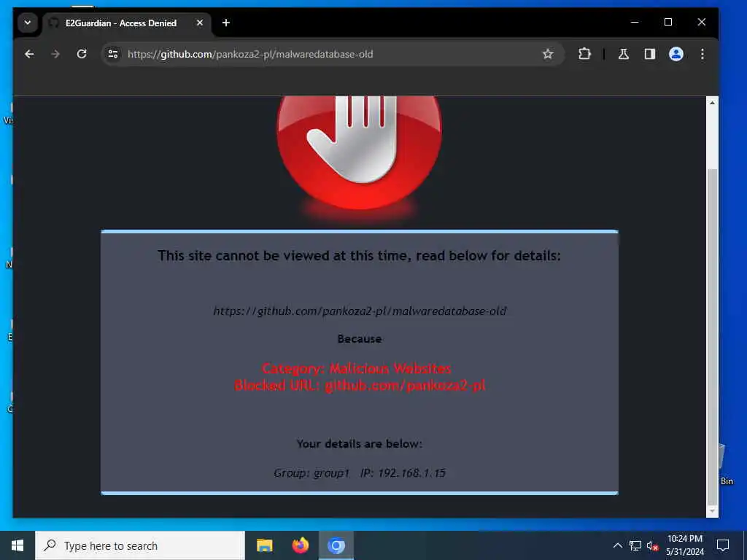
Task: Open a new tab
Action: tap(226, 23)
